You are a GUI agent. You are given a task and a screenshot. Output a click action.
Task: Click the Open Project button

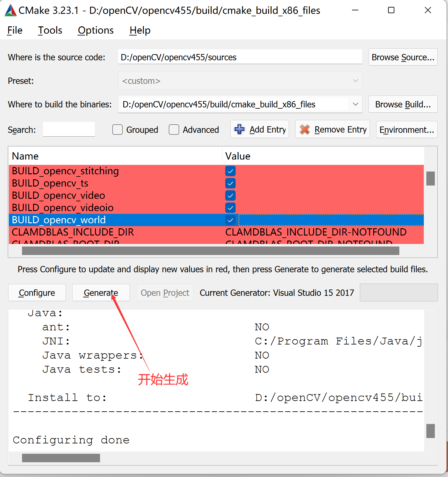click(x=165, y=293)
